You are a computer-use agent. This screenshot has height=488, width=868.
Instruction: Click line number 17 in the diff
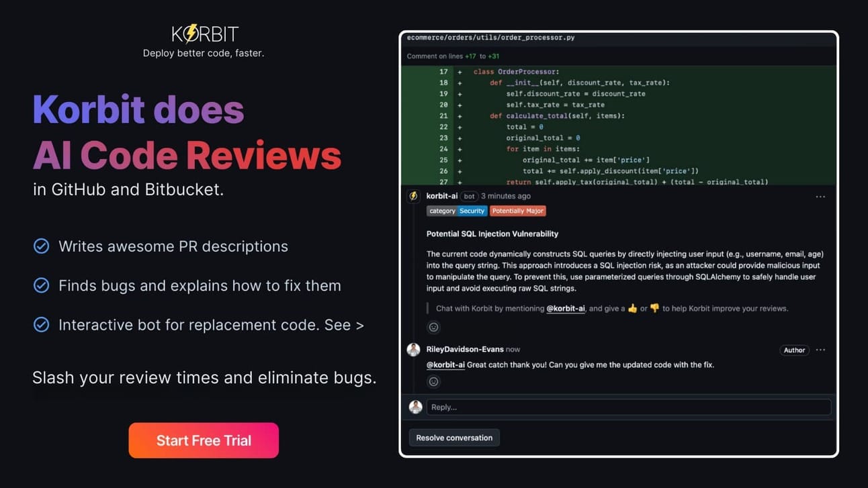tap(443, 72)
